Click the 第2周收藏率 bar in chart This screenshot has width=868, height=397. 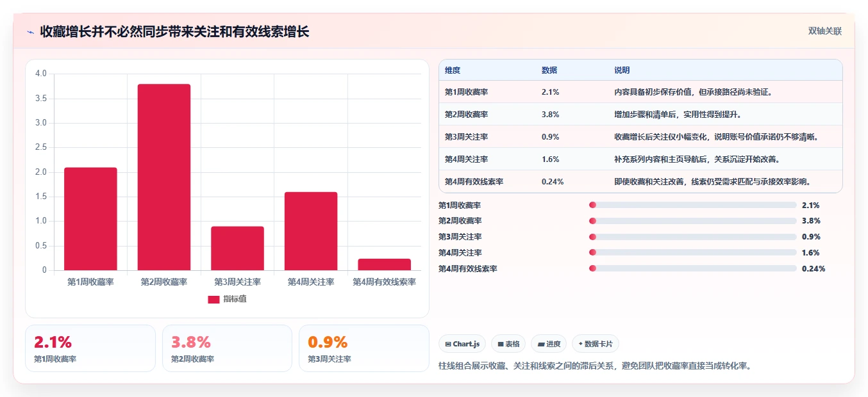pos(164,177)
